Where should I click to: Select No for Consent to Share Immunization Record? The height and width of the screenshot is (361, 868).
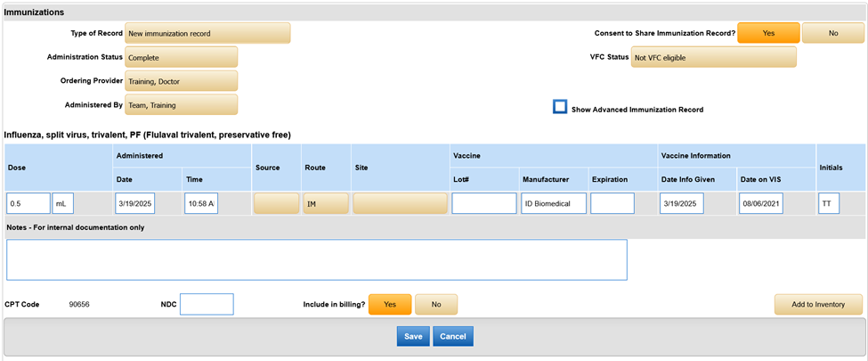click(832, 33)
